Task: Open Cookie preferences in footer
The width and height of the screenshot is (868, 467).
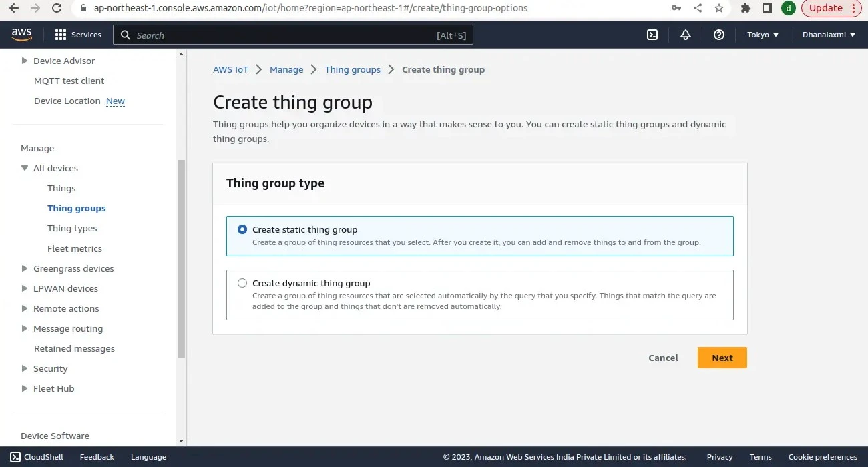Action: 823,457
